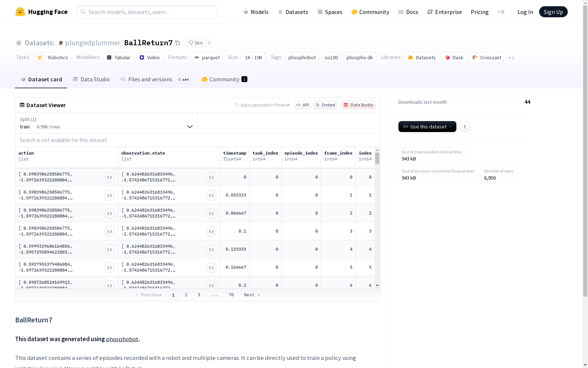Switch to the Data Studio tab

coord(91,79)
